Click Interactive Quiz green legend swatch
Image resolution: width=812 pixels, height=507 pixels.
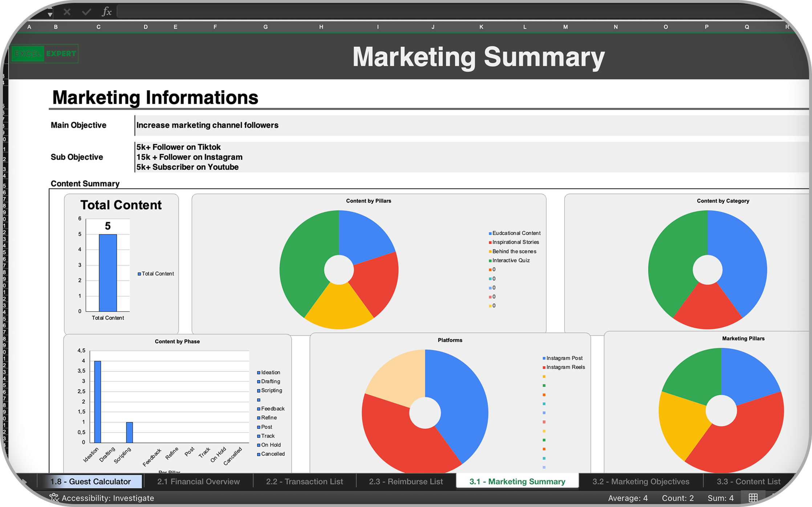[x=490, y=261]
